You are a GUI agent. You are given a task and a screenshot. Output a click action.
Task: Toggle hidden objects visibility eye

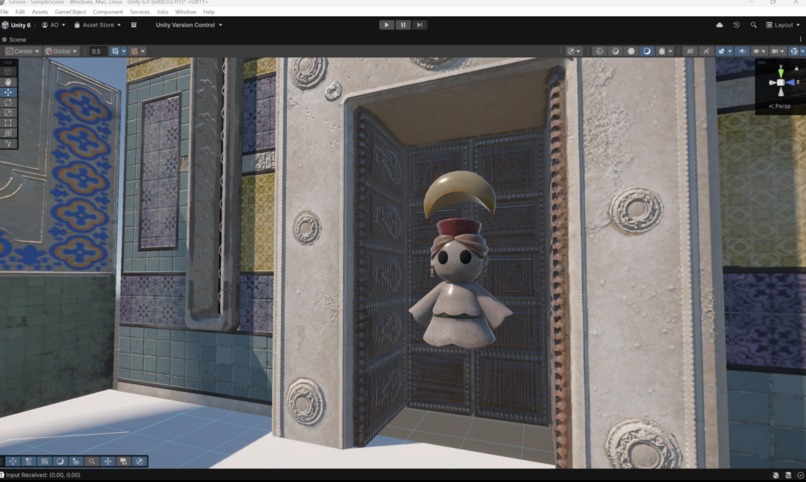pos(742,51)
